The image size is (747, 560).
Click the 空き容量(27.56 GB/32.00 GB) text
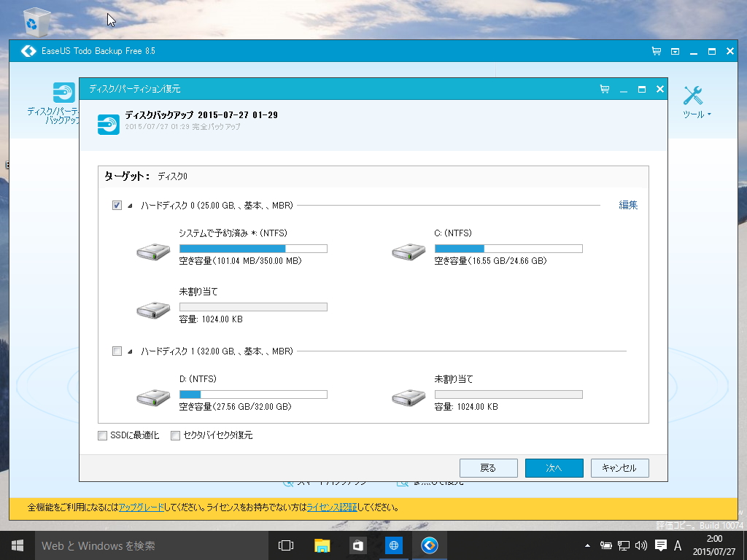[x=235, y=407]
